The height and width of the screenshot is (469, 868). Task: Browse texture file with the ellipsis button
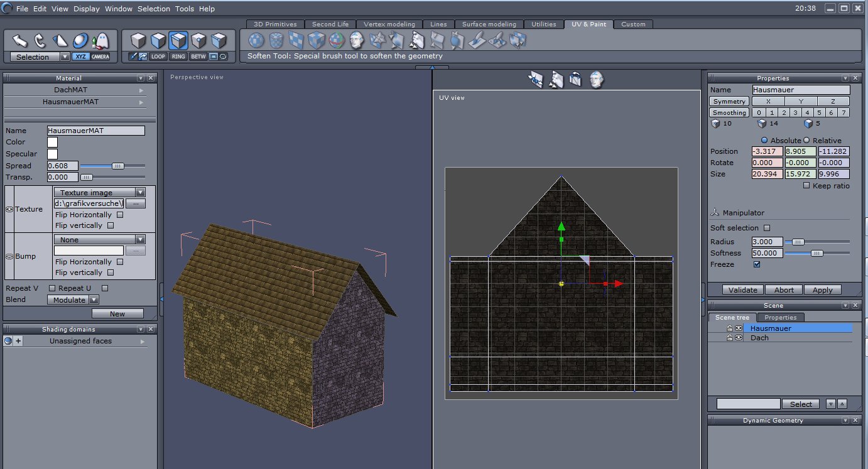tap(136, 203)
